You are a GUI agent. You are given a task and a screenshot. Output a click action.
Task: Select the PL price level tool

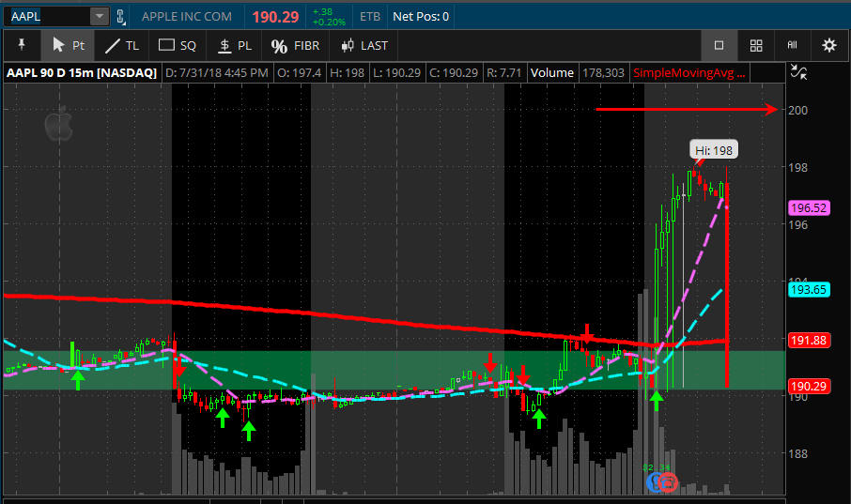point(235,46)
